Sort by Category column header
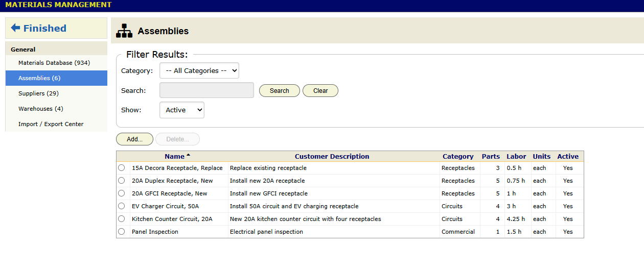644x271 pixels. tap(458, 157)
